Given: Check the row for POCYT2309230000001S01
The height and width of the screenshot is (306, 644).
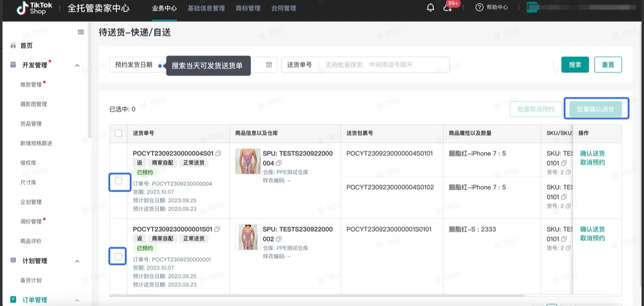Looking at the screenshot, I should [118, 257].
